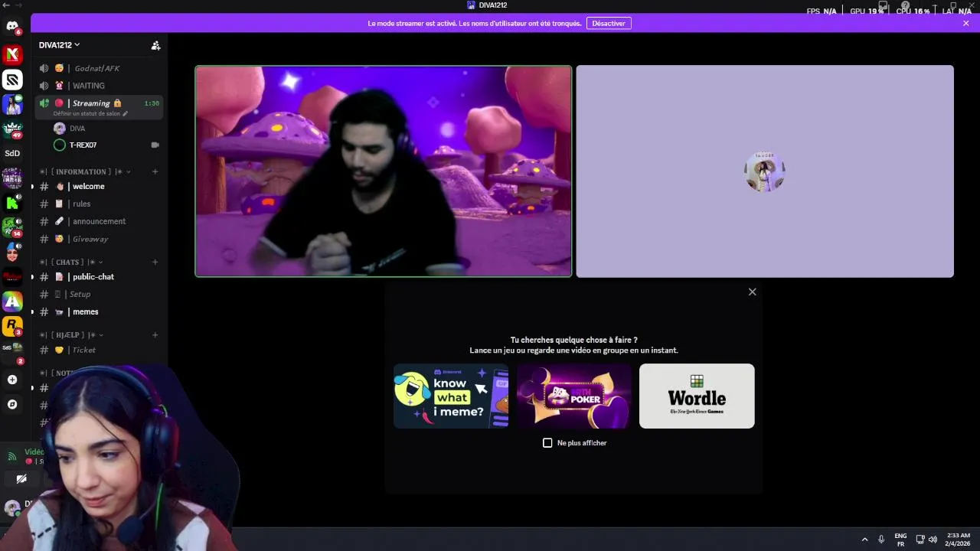Create channel in HJÆLP category
This screenshot has height=551, width=980.
coord(155,335)
